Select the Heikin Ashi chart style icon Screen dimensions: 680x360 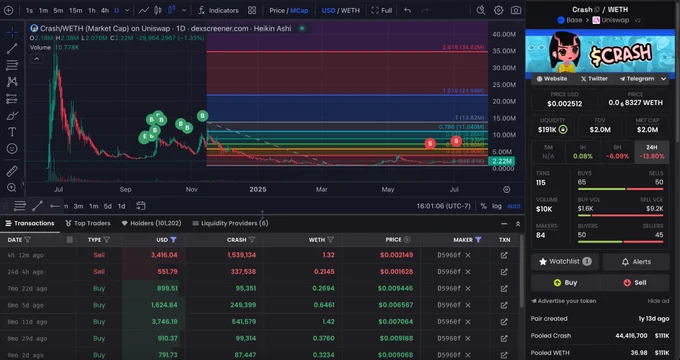[172, 10]
